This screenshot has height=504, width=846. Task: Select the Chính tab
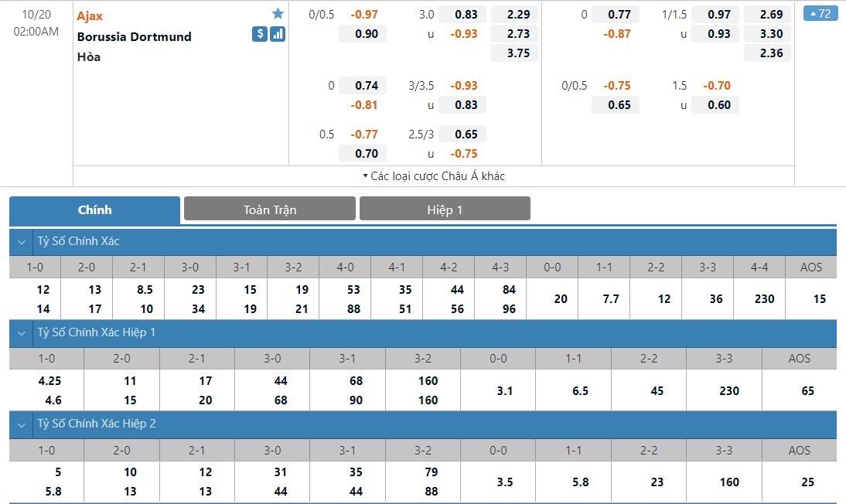click(x=94, y=209)
